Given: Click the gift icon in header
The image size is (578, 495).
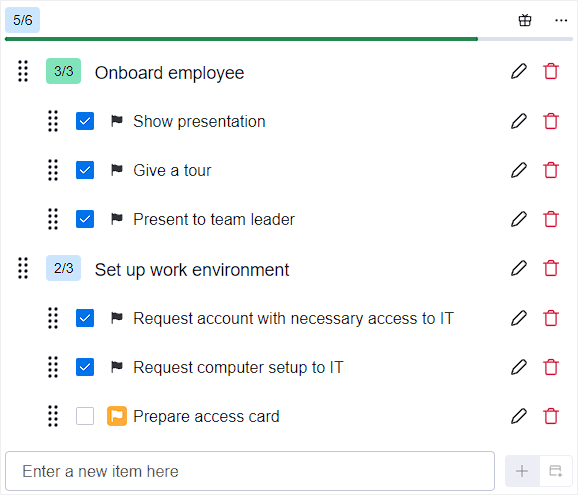Looking at the screenshot, I should [525, 20].
